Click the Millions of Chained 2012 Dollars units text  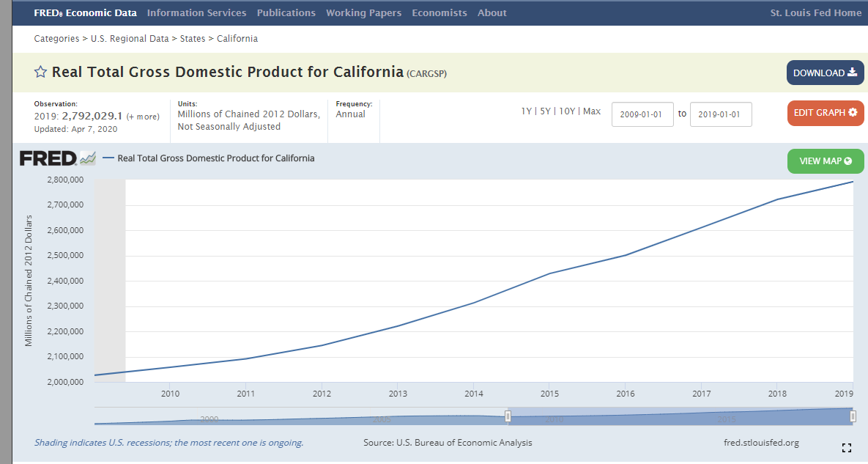(x=249, y=114)
